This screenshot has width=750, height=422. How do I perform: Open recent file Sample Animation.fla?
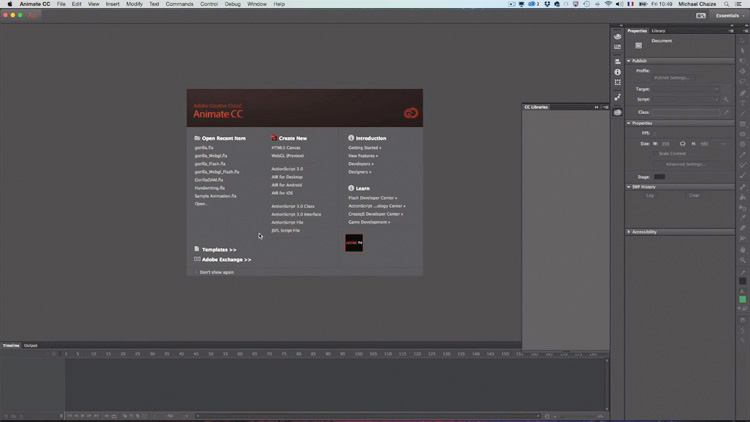click(215, 196)
